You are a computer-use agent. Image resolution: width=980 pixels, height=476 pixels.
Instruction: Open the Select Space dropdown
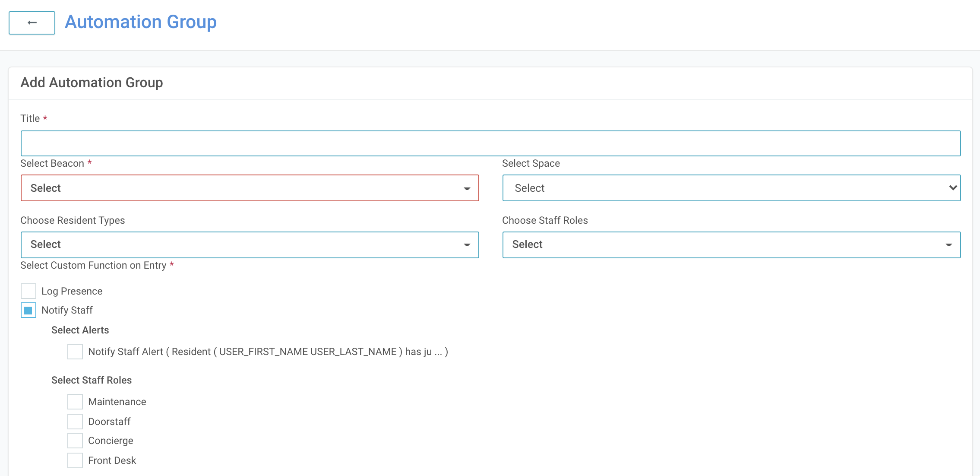731,188
